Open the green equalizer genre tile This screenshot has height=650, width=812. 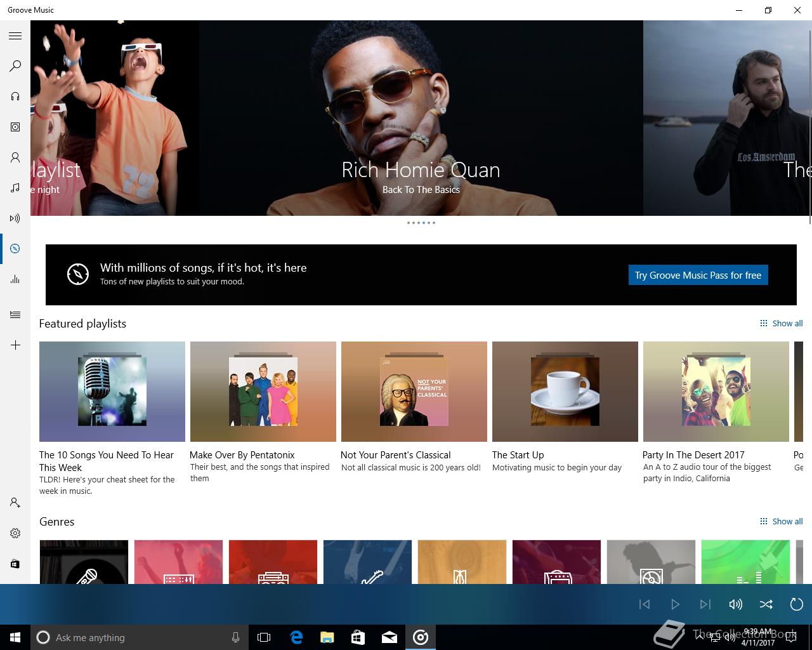(745, 562)
